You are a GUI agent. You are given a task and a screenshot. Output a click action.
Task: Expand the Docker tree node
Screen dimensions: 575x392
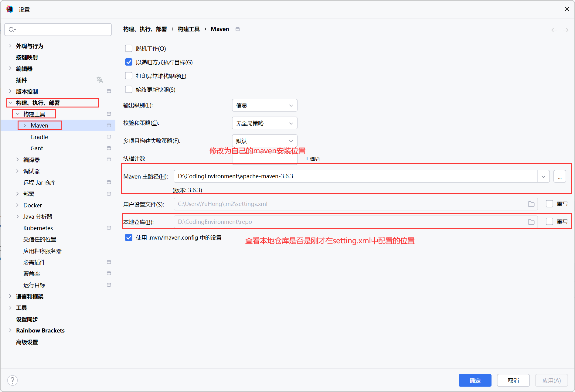[x=18, y=205]
